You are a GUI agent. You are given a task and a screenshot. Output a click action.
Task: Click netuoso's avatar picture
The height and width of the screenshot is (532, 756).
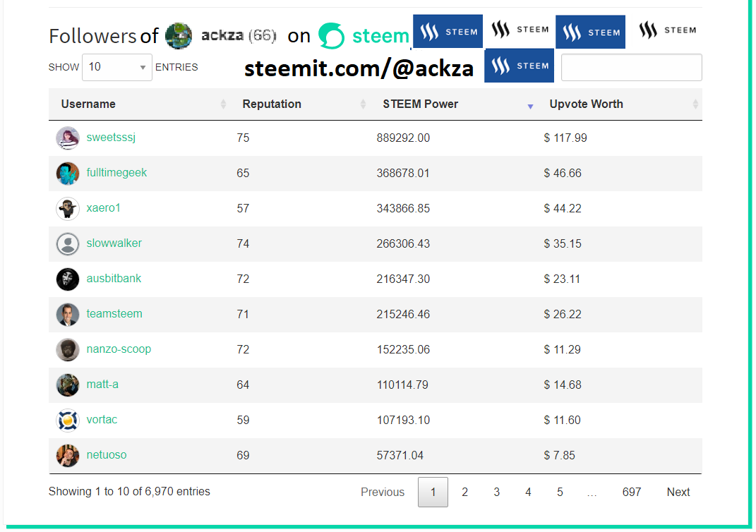[x=68, y=455]
